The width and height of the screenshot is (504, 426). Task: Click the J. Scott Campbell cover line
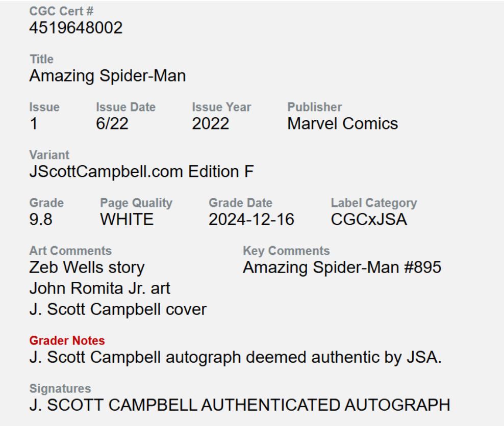(118, 309)
